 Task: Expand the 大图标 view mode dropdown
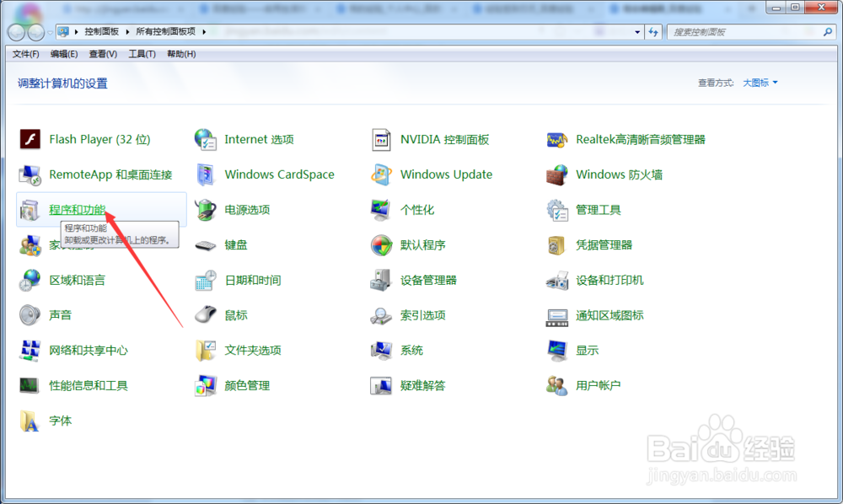(760, 83)
